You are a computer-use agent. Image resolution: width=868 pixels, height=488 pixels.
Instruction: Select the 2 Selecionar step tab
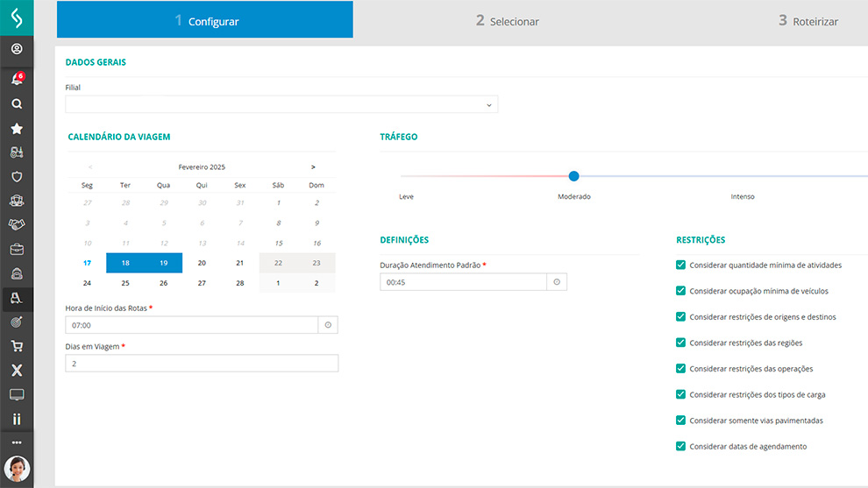click(507, 21)
